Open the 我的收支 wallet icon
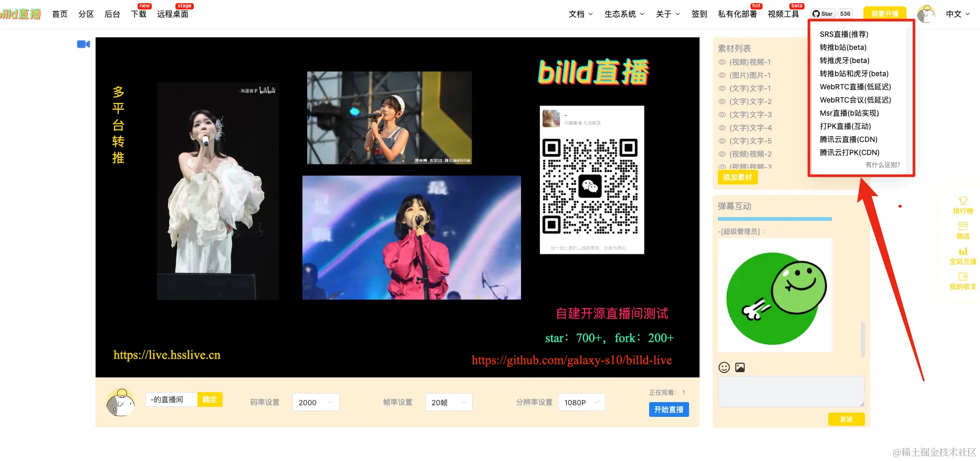Image resolution: width=980 pixels, height=461 pixels. coord(963,276)
